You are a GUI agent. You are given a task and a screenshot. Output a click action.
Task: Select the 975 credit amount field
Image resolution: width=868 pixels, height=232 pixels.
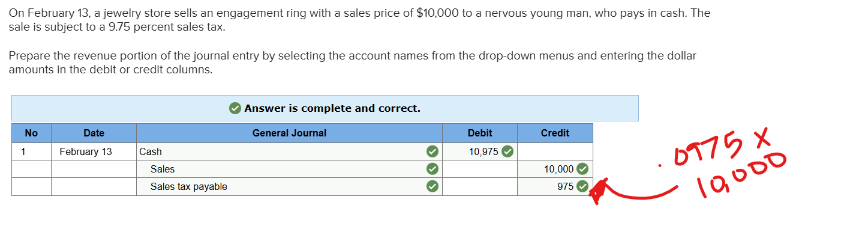(555, 187)
